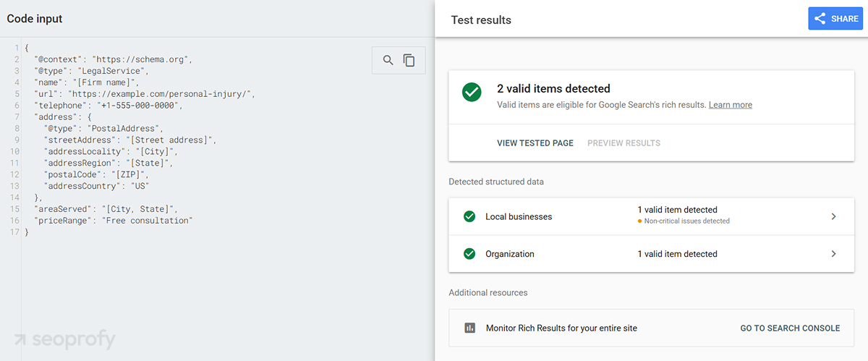Click "Monitor Rich Results for your entire site"
The image size is (868, 361).
tap(561, 328)
